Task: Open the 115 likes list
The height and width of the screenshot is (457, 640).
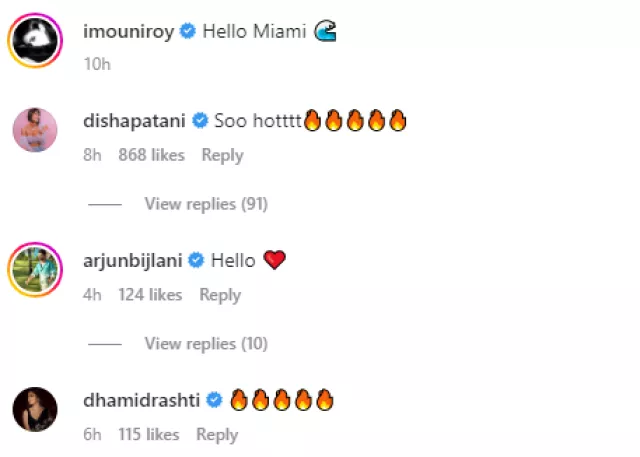Action: tap(147, 434)
